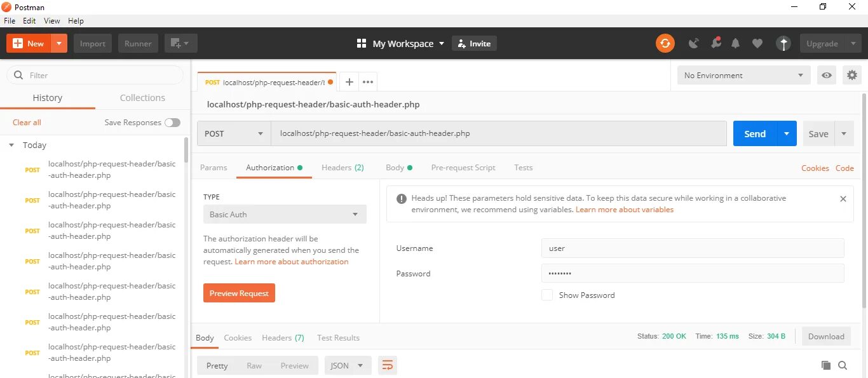Open environment quick look eye icon
The image size is (868, 378).
[x=827, y=75]
